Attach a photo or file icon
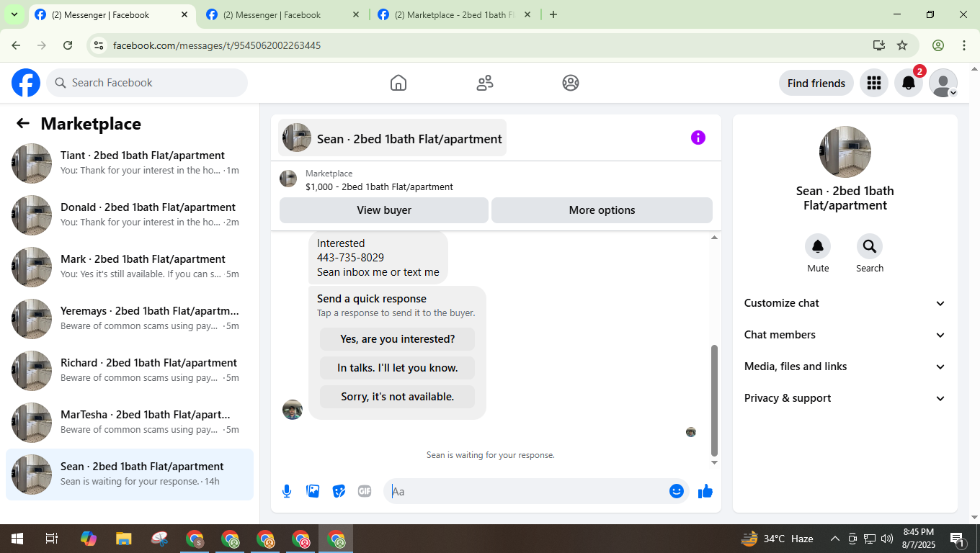The height and width of the screenshot is (553, 980). (313, 491)
